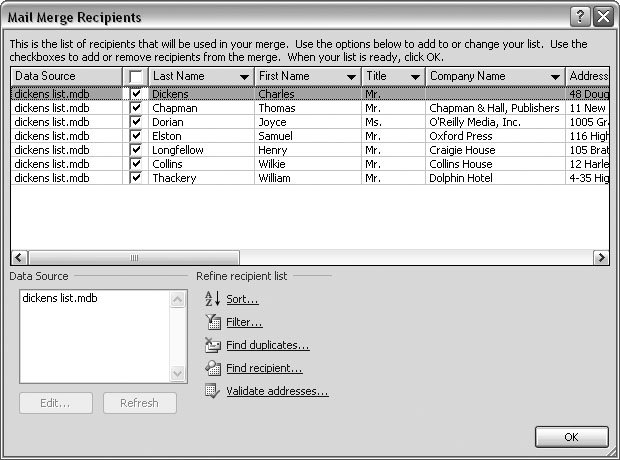The width and height of the screenshot is (620, 460).
Task: Click the Filter funnel icon
Action: click(x=213, y=322)
